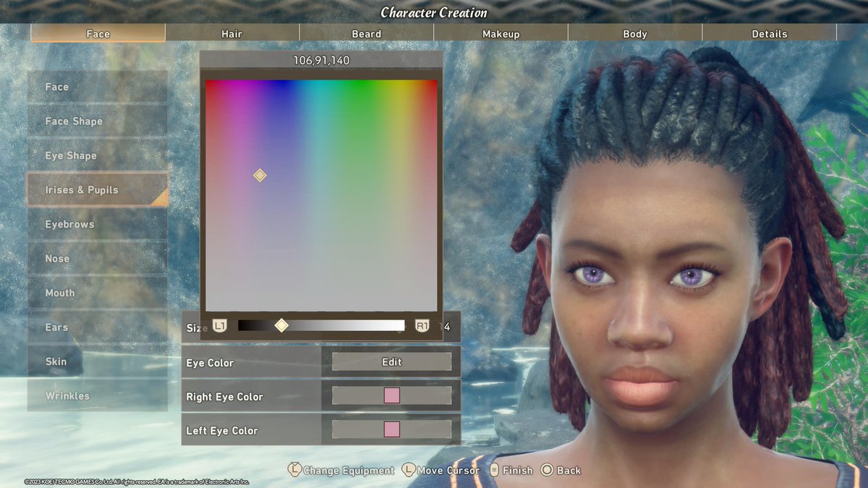This screenshot has width=868, height=488.
Task: Go to the Body tab
Action: click(635, 33)
